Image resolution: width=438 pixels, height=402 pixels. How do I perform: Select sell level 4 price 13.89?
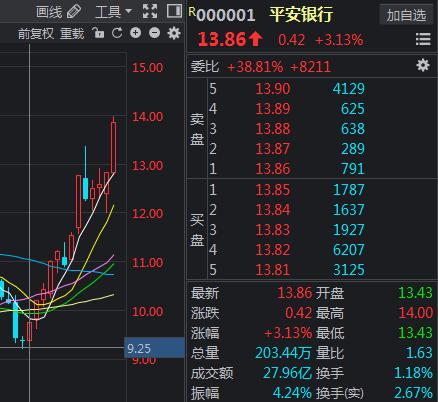click(273, 109)
